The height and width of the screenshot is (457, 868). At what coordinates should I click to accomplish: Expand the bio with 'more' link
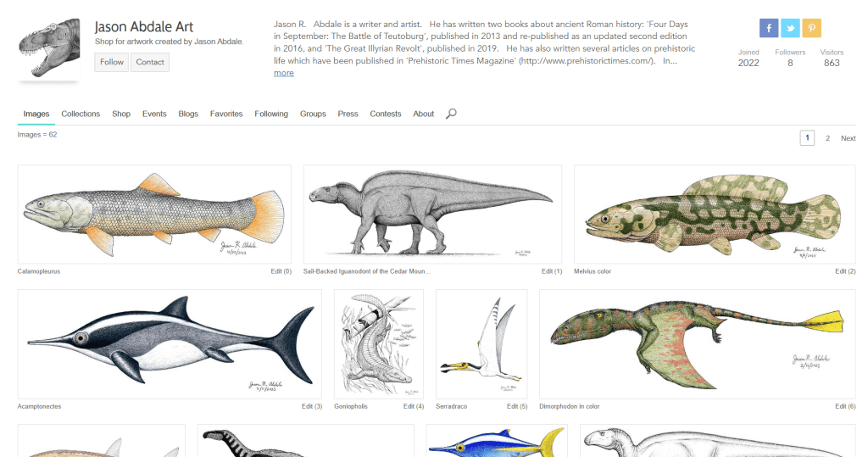[x=283, y=73]
